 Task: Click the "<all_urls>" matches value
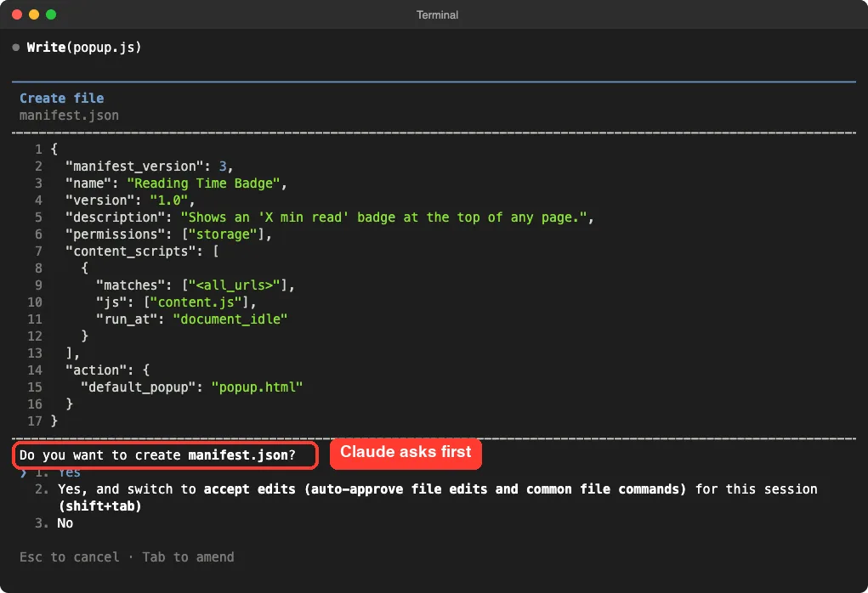click(x=235, y=285)
